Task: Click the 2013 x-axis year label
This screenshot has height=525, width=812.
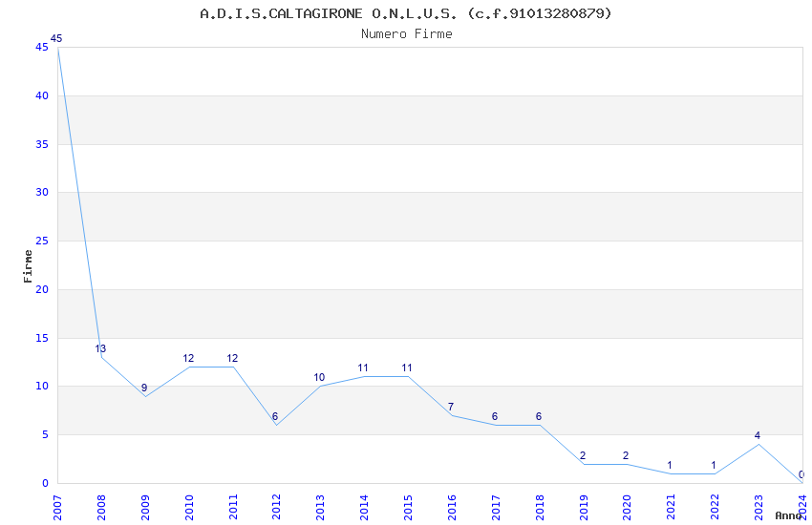Action: pos(321,507)
